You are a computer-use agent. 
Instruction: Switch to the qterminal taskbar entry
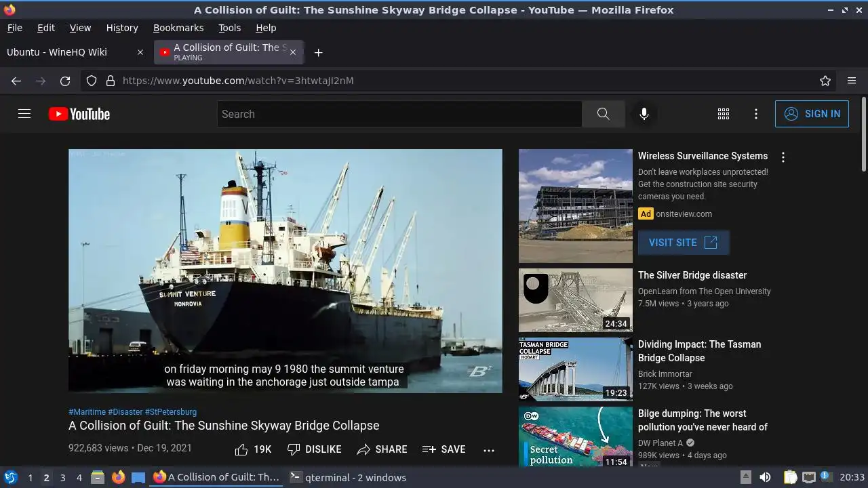coord(348,477)
